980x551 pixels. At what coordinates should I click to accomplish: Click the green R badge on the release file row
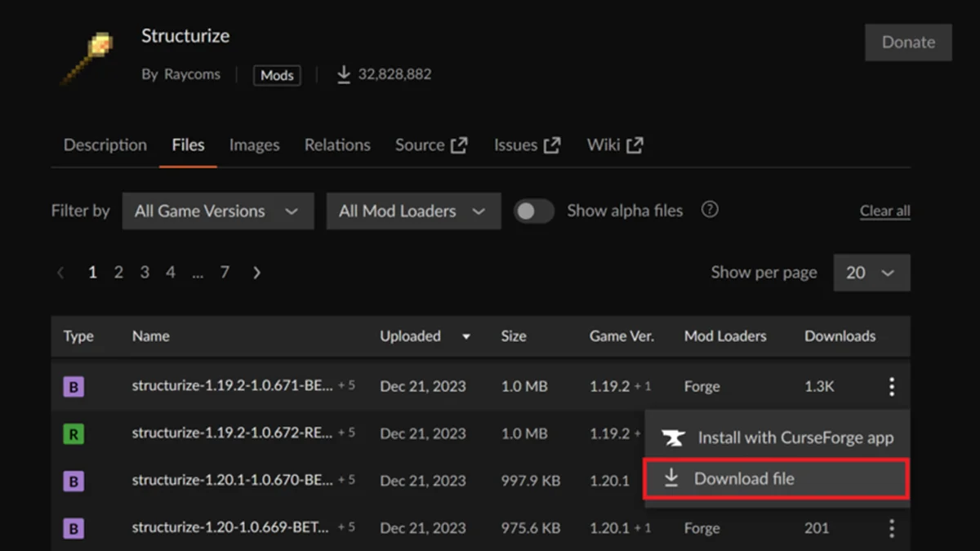[73, 433]
